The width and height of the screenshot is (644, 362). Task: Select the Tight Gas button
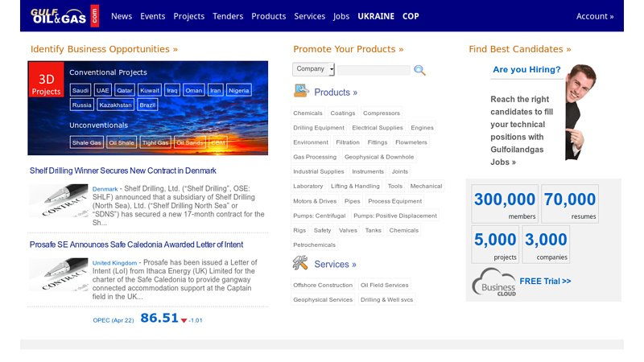pos(155,142)
